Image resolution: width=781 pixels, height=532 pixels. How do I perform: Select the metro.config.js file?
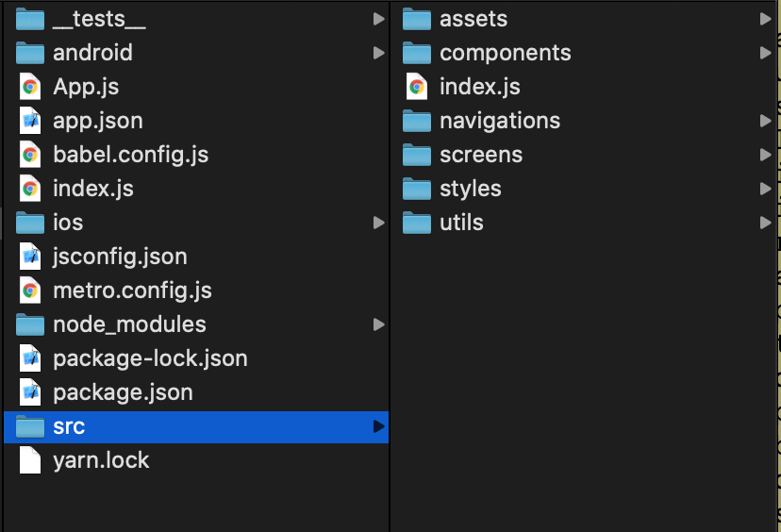[196, 291]
